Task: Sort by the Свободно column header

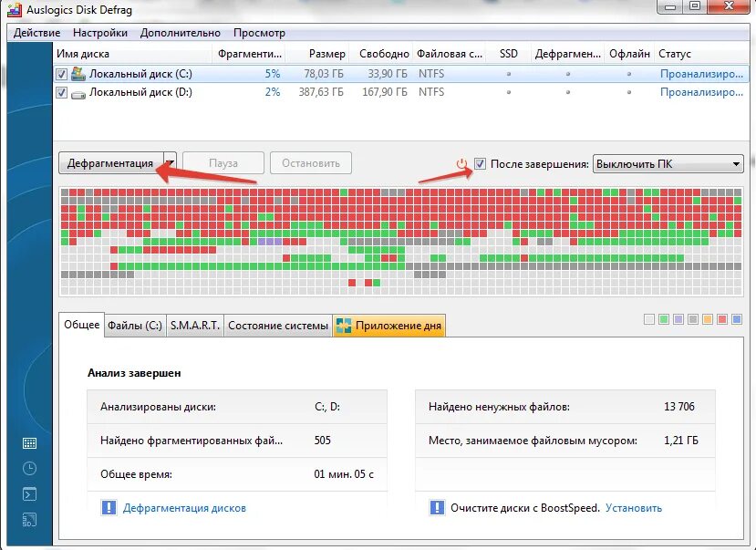Action: pyautogui.click(x=381, y=54)
